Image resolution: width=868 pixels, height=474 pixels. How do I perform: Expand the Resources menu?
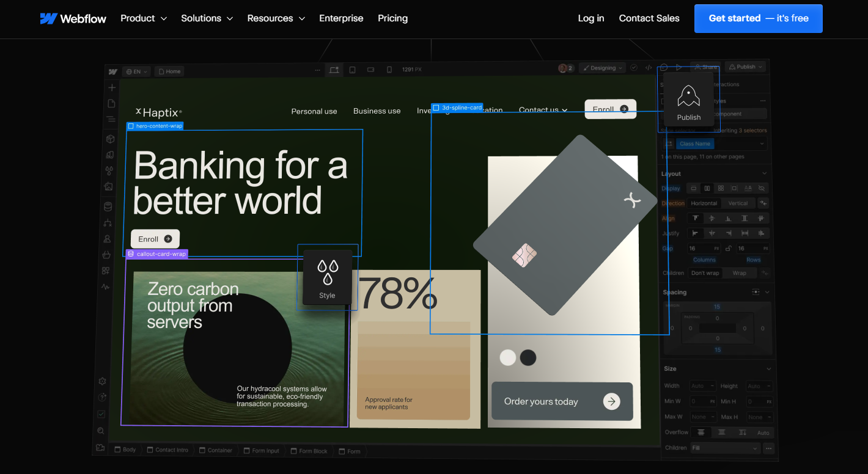pos(276,18)
